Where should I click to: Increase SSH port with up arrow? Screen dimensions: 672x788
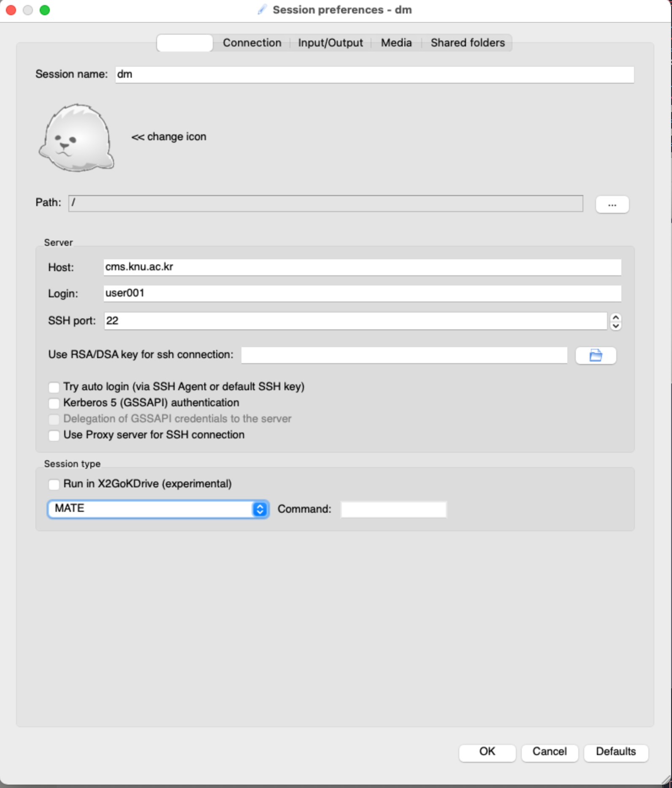point(615,318)
